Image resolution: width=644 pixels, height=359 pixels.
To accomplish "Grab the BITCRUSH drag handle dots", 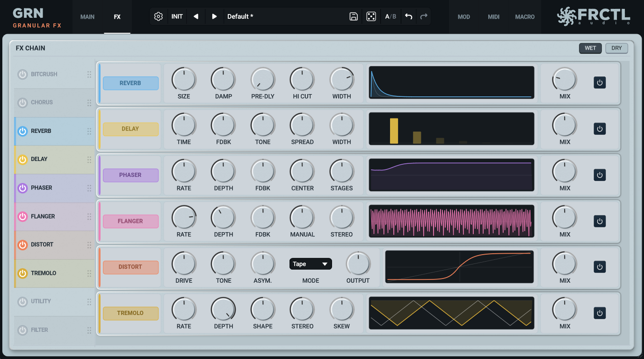I will point(89,74).
